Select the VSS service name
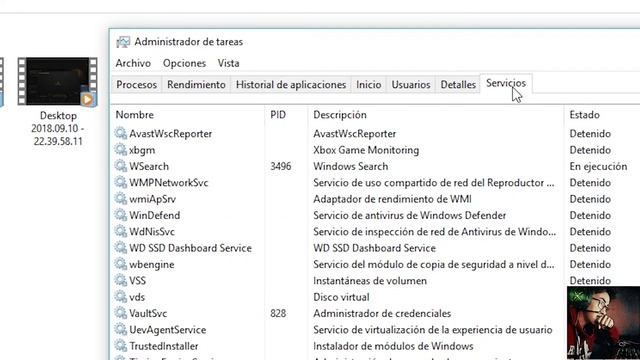 (x=138, y=280)
